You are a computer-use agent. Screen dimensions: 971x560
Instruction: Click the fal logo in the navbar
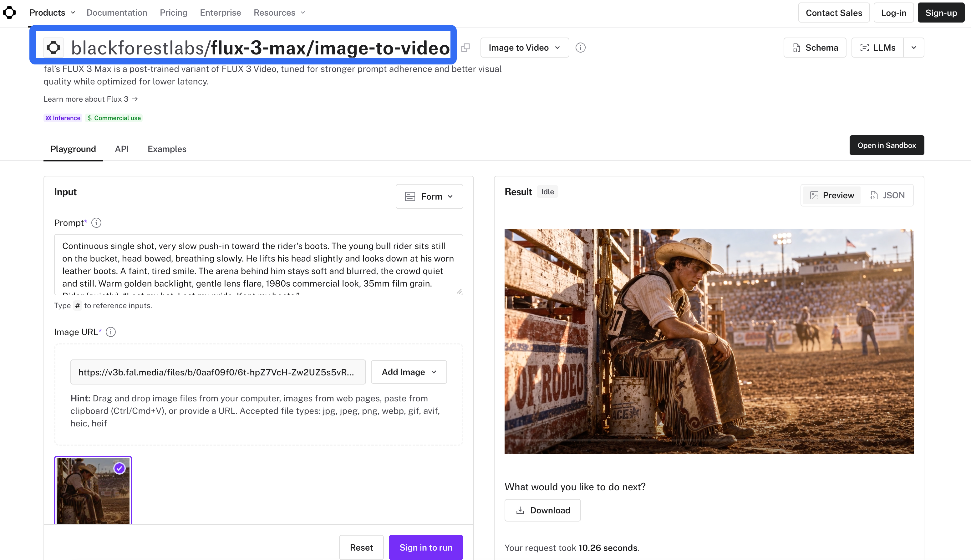point(9,13)
